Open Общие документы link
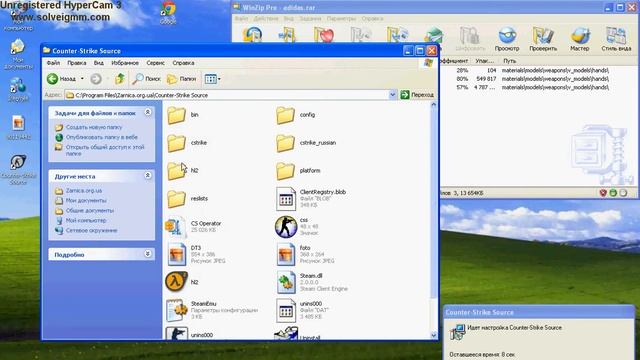 pyautogui.click(x=90, y=211)
